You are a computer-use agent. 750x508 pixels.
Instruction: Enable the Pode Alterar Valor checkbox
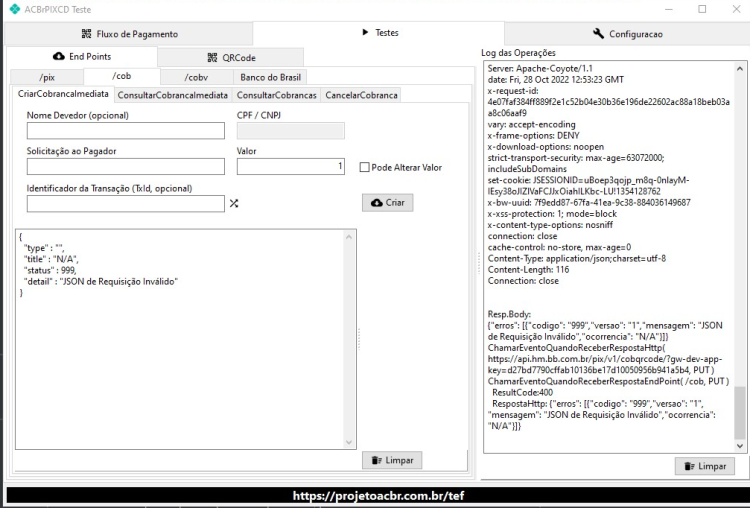pyautogui.click(x=364, y=167)
